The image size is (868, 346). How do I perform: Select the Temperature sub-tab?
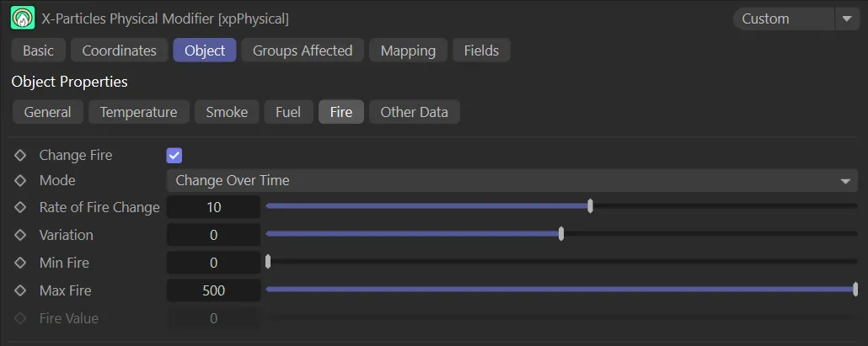(x=138, y=112)
